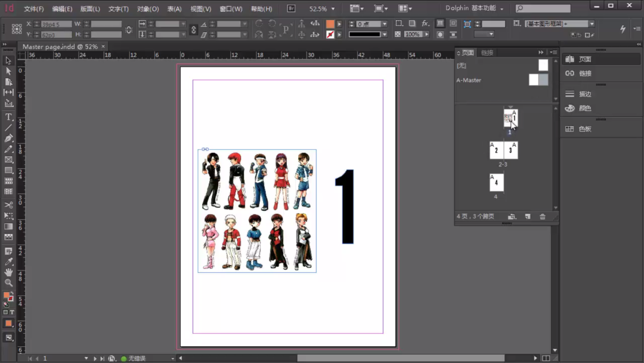
Task: Open the 颜色 panel button in dock
Action: (601, 108)
